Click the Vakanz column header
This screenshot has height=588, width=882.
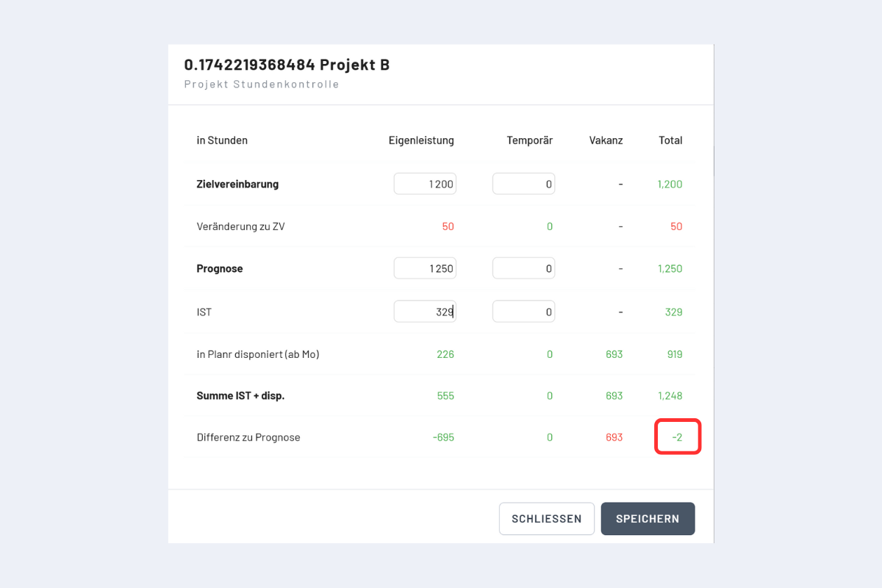(606, 140)
